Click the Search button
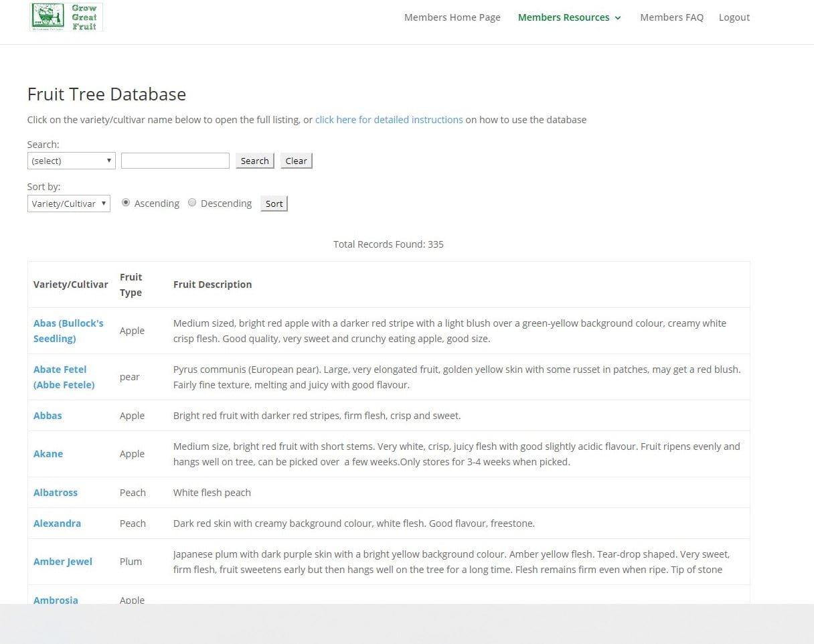The height and width of the screenshot is (644, 814). (255, 161)
